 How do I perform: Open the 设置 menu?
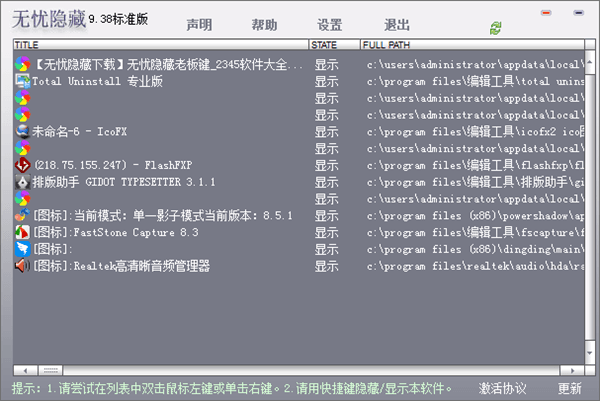pos(329,25)
